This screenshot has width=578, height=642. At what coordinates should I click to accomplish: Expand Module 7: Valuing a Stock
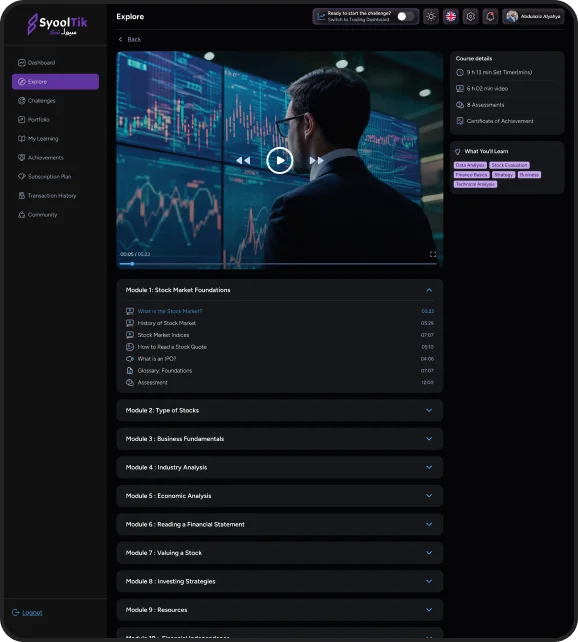[280, 553]
